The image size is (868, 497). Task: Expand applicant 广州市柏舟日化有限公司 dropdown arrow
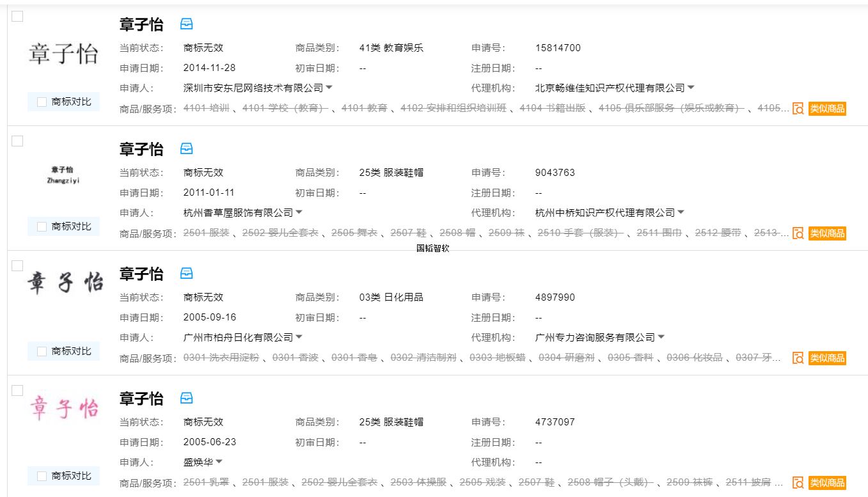coord(299,337)
